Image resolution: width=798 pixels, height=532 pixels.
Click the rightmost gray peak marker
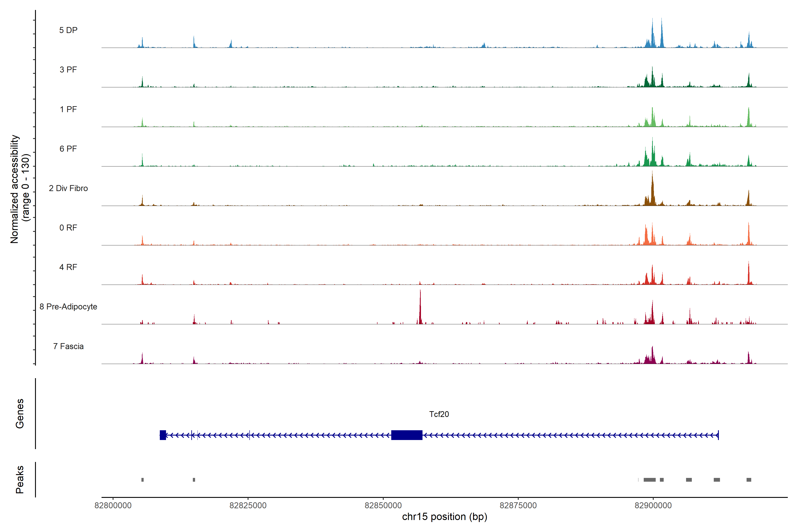pos(749,480)
